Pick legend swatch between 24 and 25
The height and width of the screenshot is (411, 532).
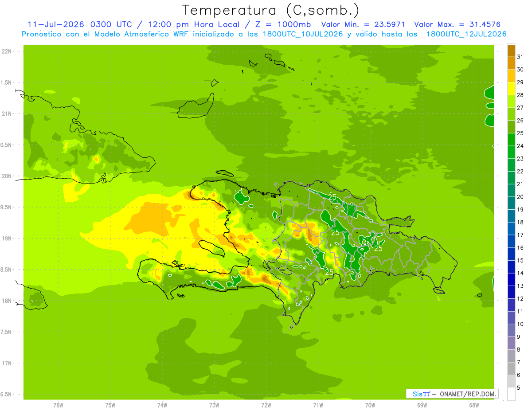[511, 139]
